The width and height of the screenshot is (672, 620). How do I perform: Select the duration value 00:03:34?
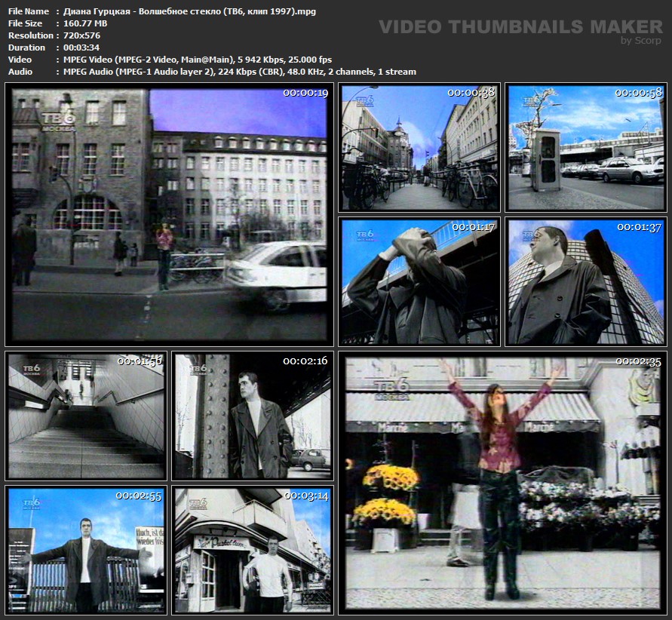tap(81, 48)
